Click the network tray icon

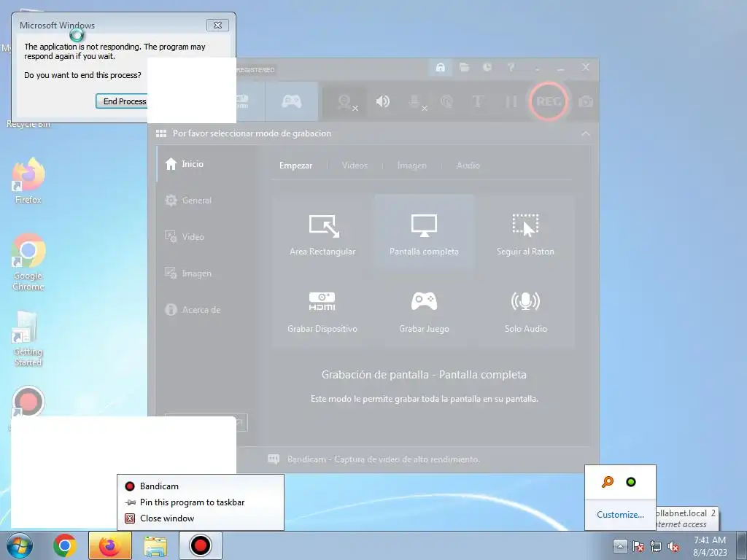click(x=656, y=547)
